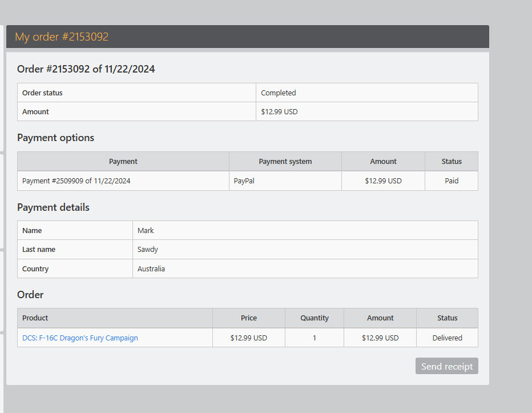Select the PayPal payment system cell

pos(285,181)
